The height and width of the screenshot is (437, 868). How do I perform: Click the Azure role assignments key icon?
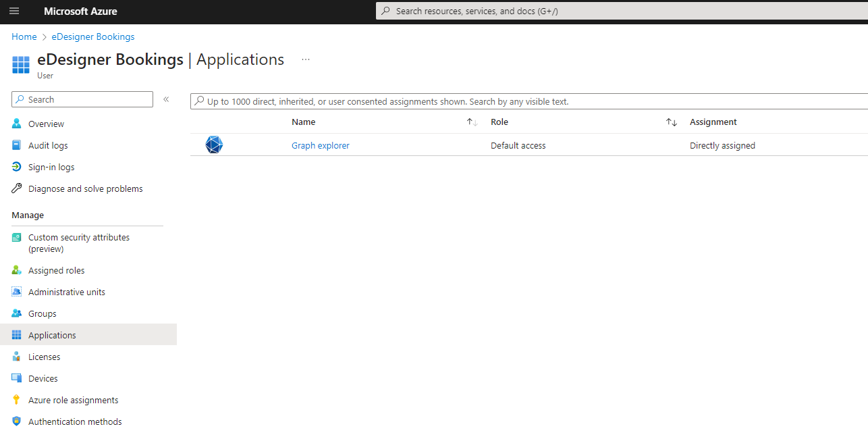click(x=17, y=401)
